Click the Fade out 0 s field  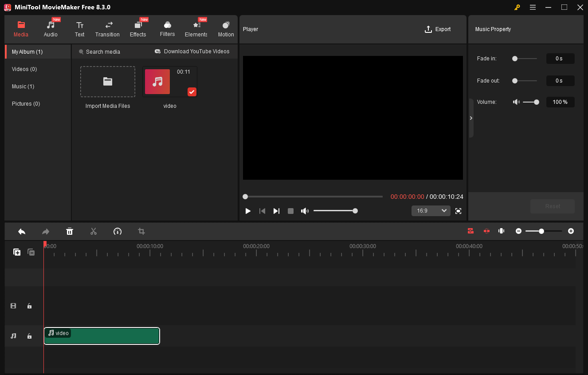tap(560, 81)
